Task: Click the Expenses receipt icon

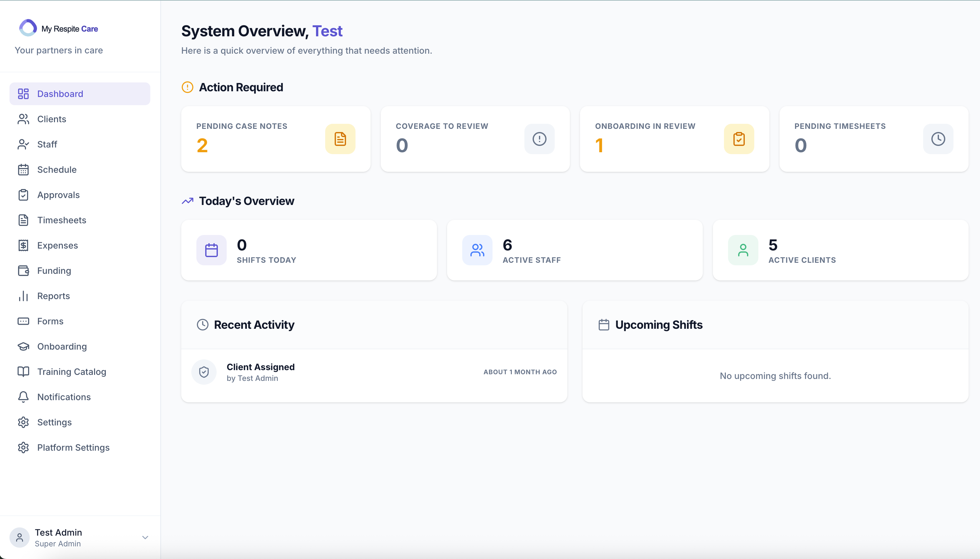Action: 23,245
